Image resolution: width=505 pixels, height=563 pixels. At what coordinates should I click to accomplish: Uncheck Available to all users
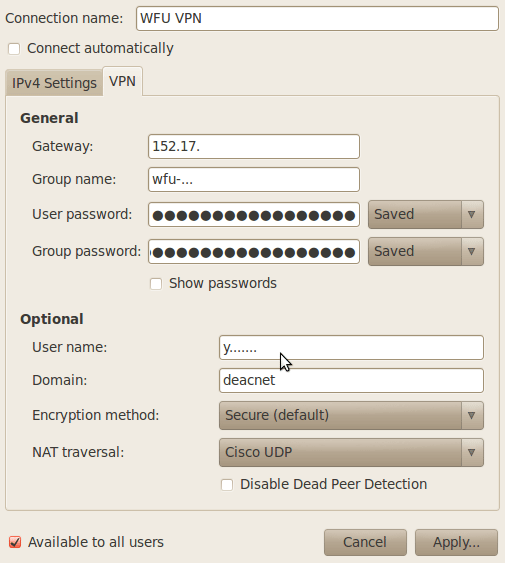[15, 542]
